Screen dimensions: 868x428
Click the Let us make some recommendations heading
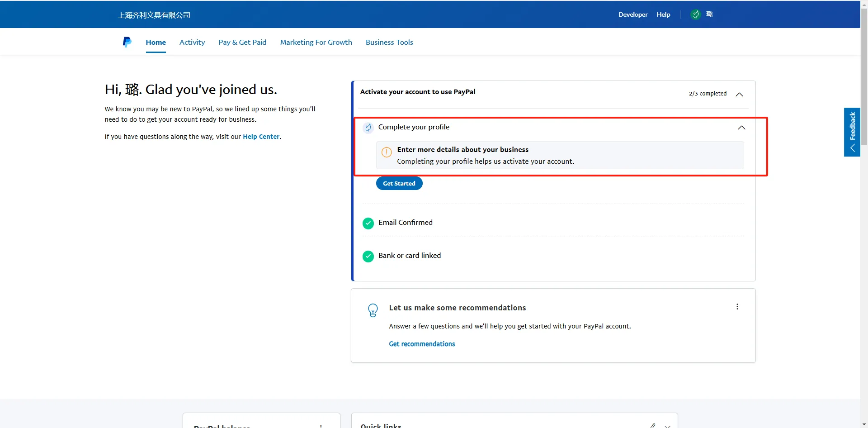pyautogui.click(x=458, y=308)
